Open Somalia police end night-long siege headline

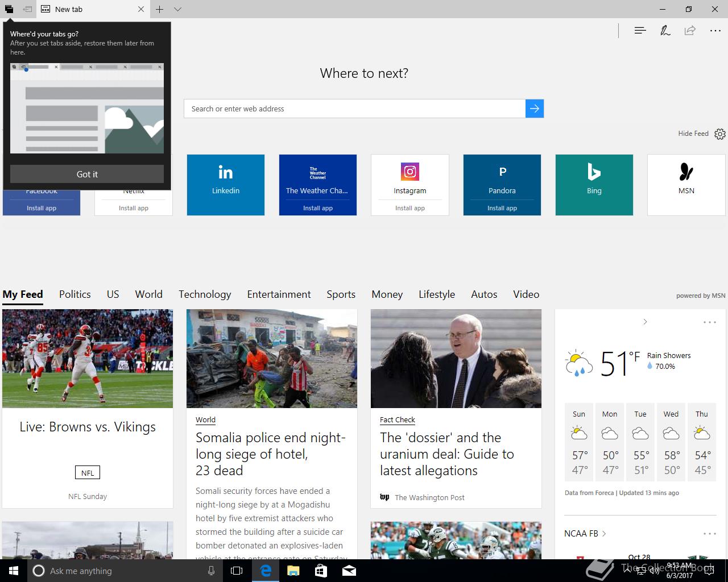pos(271,454)
